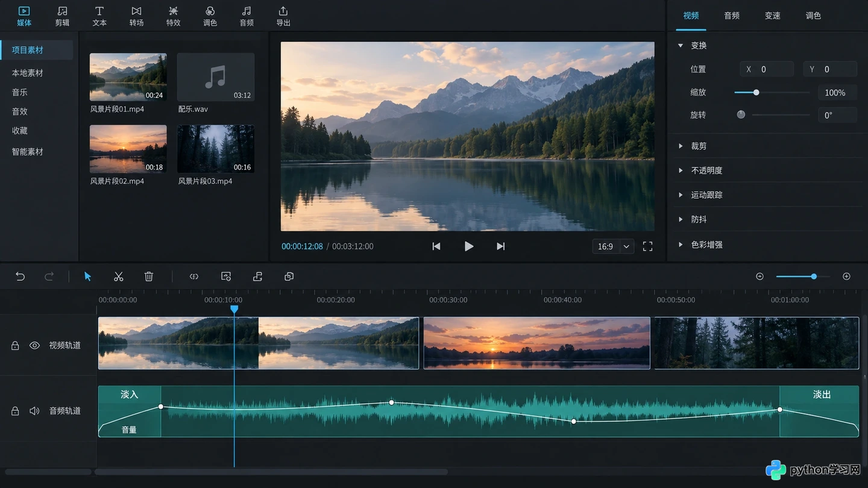868x488 pixels.
Task: Activate the scissors cut tool
Action: 119,277
